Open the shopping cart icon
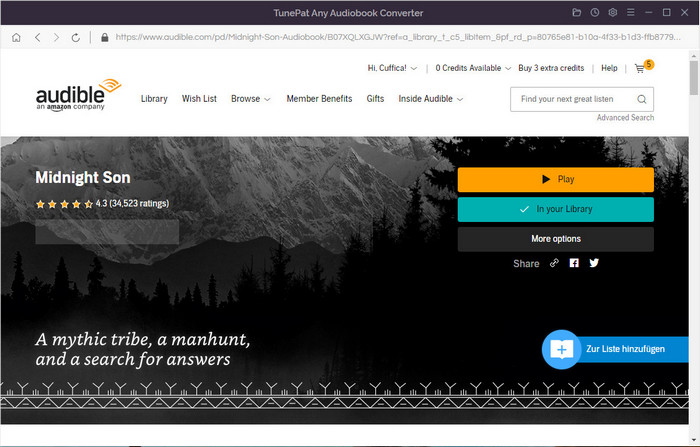Viewport: 700px width, 447px height. pyautogui.click(x=640, y=69)
